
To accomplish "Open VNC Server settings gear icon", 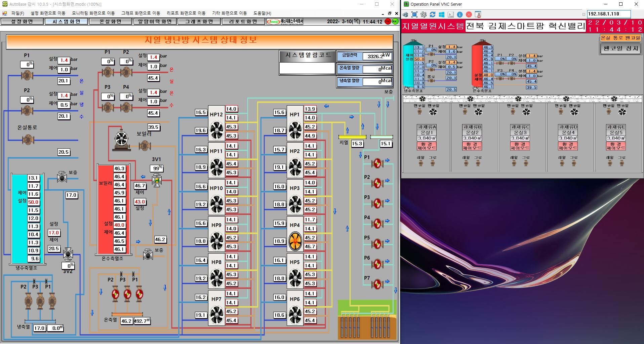I will coord(424,14).
